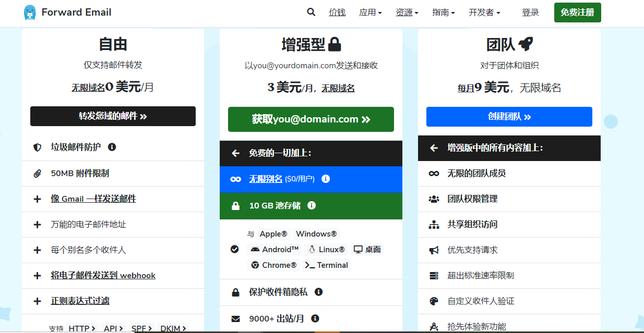Image resolution: width=644 pixels, height=333 pixels.
Task: Click the sitemap icon beside 共享组织访问
Action: click(x=434, y=225)
